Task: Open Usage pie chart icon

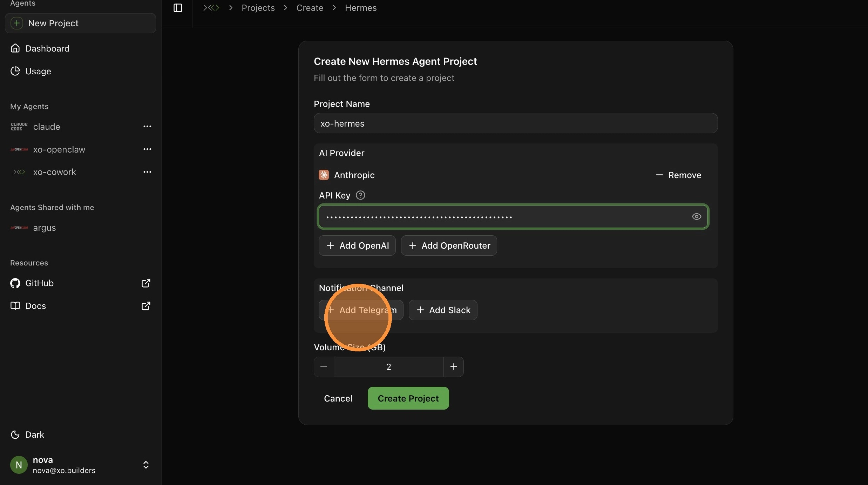Action: click(15, 71)
